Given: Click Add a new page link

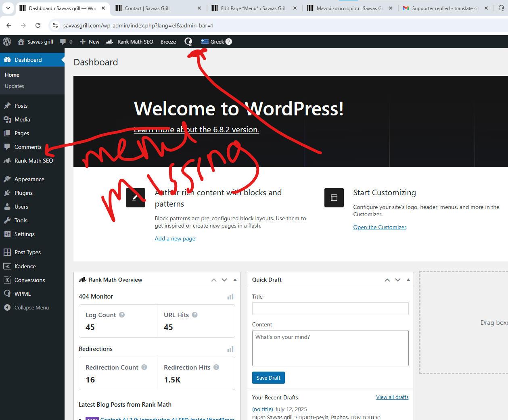Looking at the screenshot, I should [175, 238].
